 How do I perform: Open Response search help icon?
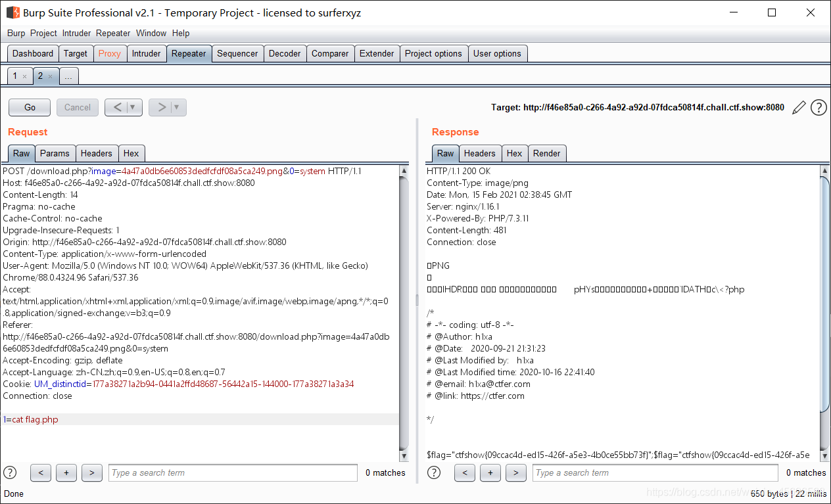434,472
